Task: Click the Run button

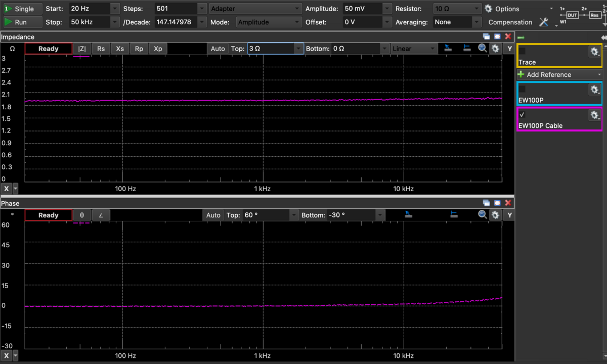Action: [22, 22]
